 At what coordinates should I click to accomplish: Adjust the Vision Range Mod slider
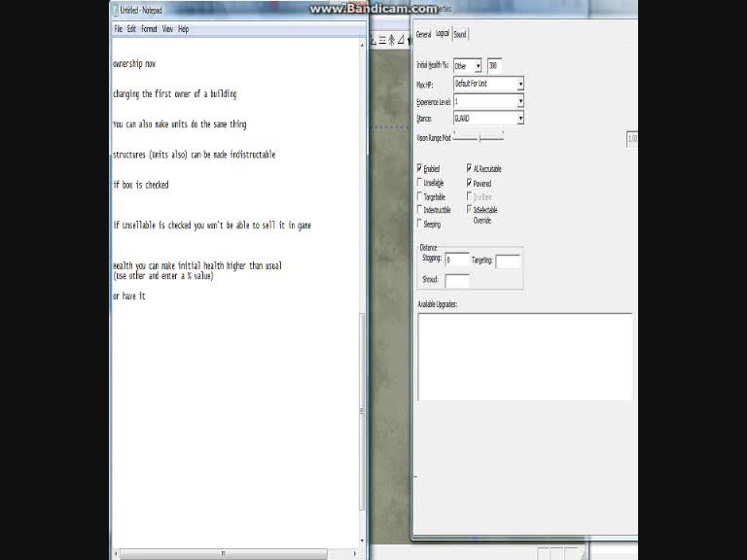tap(479, 138)
